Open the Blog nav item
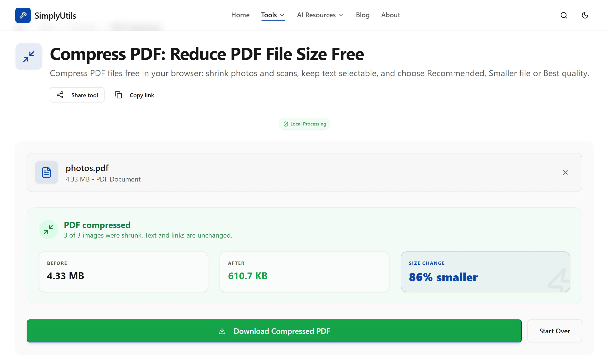Image resolution: width=609 pixels, height=364 pixels. pos(363,15)
